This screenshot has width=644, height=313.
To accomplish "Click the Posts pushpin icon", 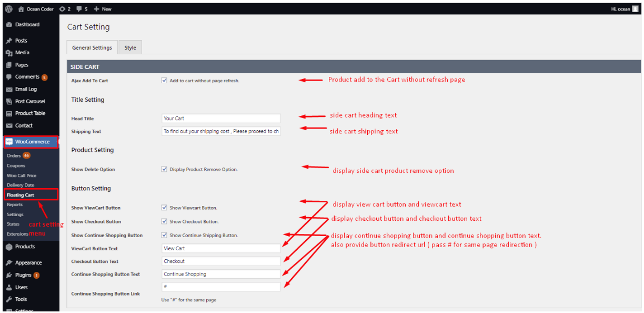I will point(9,41).
